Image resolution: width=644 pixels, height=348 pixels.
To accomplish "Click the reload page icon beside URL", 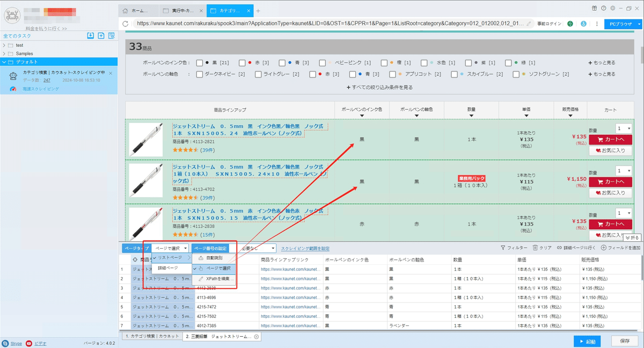I will (x=126, y=24).
